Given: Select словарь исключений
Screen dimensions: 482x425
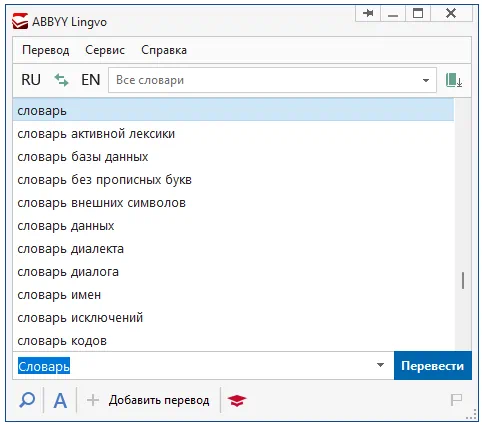Looking at the screenshot, I should [x=233, y=318].
